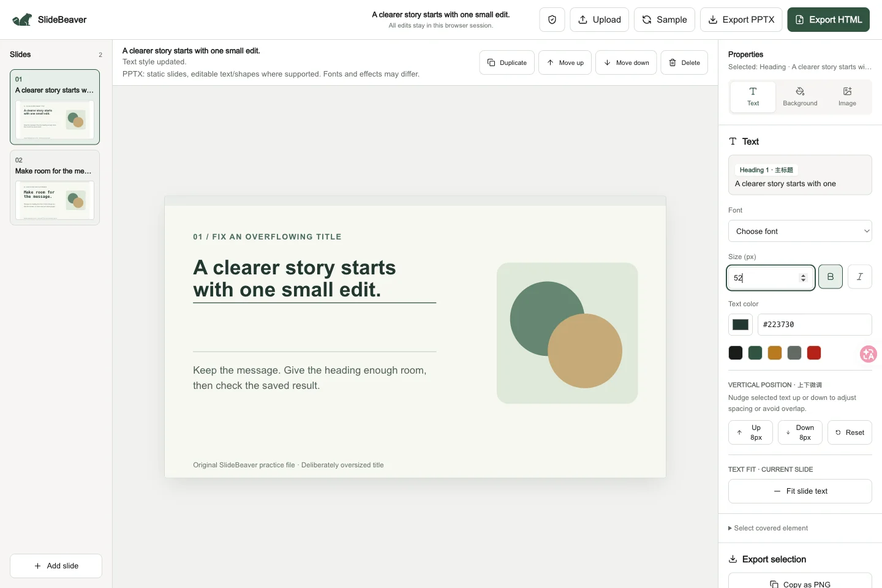
Task: Click the size field stepper arrows
Action: point(803,277)
